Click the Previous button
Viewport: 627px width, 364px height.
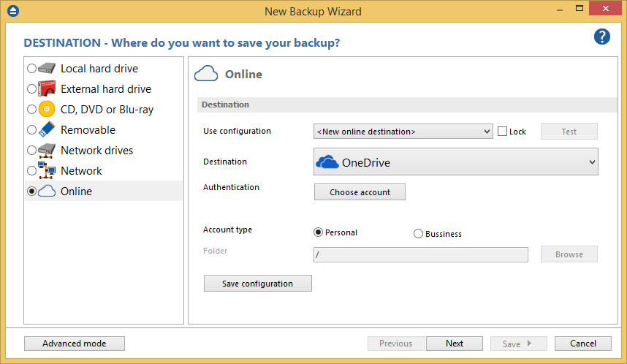(395, 344)
